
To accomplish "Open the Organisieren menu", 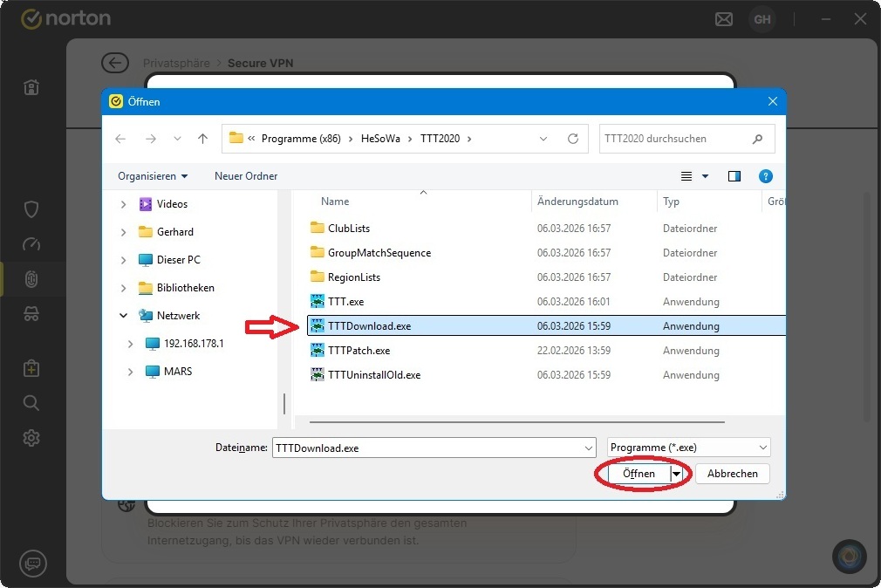I will [x=153, y=176].
